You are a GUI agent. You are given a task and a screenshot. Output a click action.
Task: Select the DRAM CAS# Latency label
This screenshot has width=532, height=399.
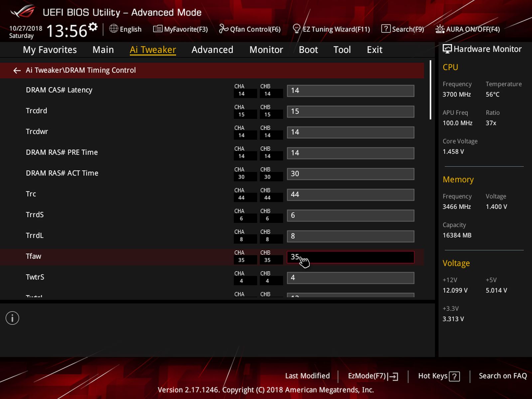tap(59, 90)
